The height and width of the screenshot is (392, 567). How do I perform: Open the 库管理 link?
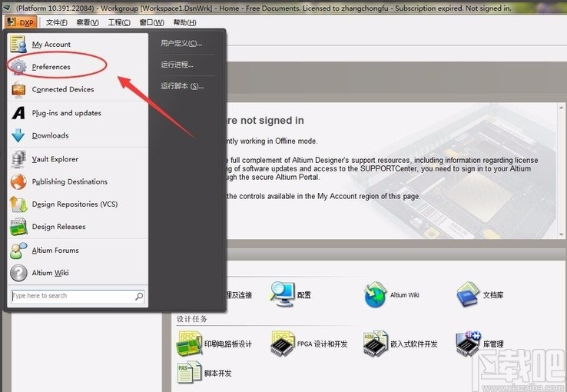[493, 344]
